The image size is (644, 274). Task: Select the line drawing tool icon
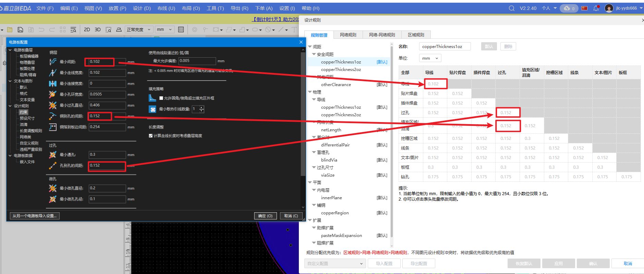tap(281, 30)
